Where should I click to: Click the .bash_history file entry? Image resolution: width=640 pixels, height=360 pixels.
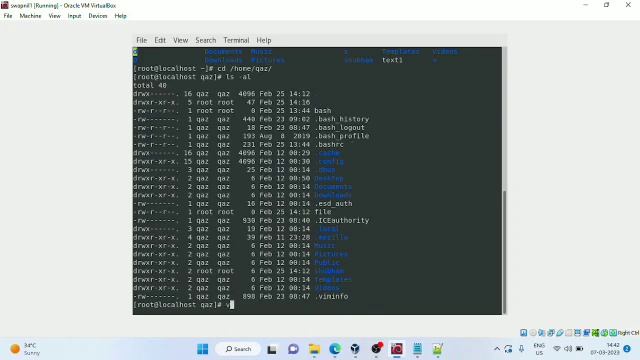pyautogui.click(x=342, y=119)
